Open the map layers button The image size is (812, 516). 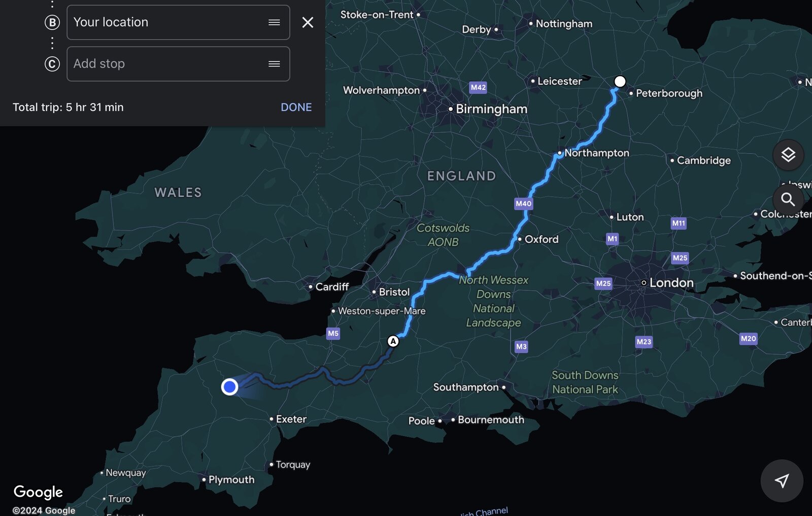(788, 154)
